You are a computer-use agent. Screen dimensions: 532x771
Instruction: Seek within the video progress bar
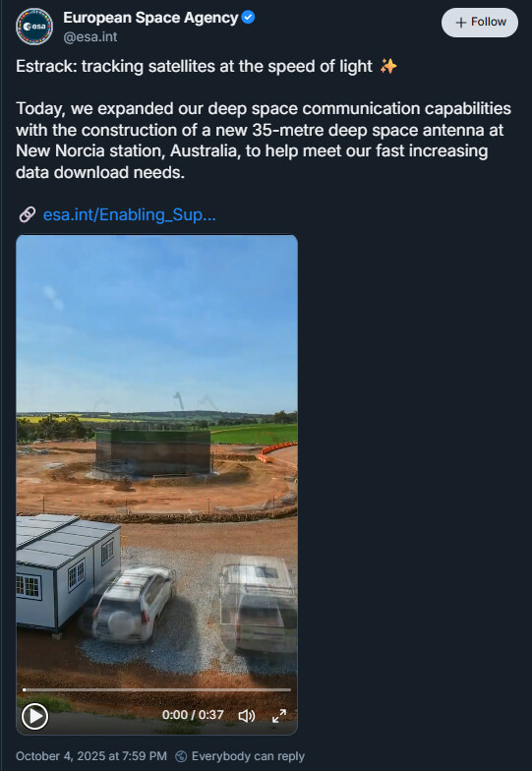point(157,690)
